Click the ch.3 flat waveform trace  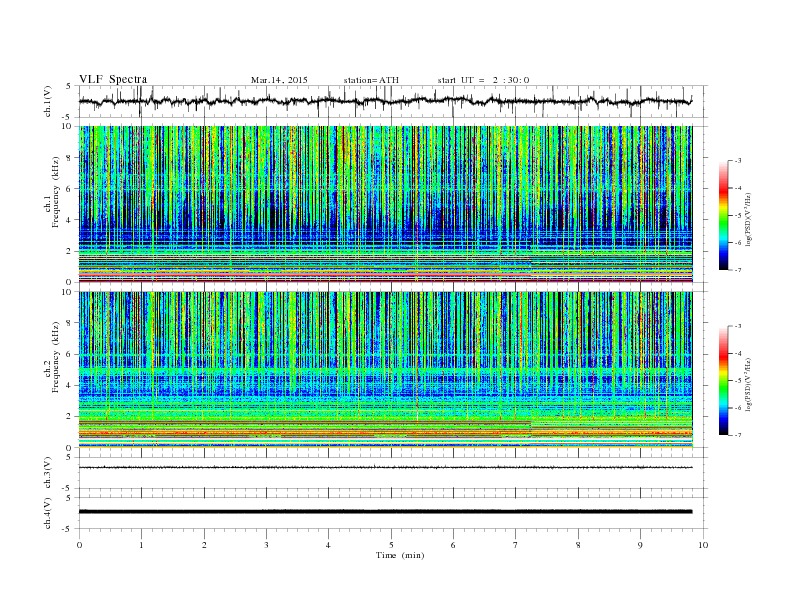point(385,468)
